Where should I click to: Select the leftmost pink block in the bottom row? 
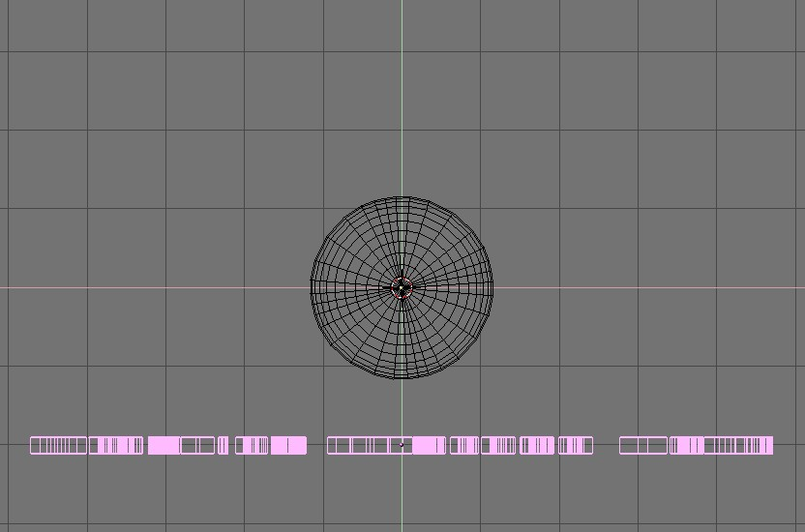(x=58, y=445)
